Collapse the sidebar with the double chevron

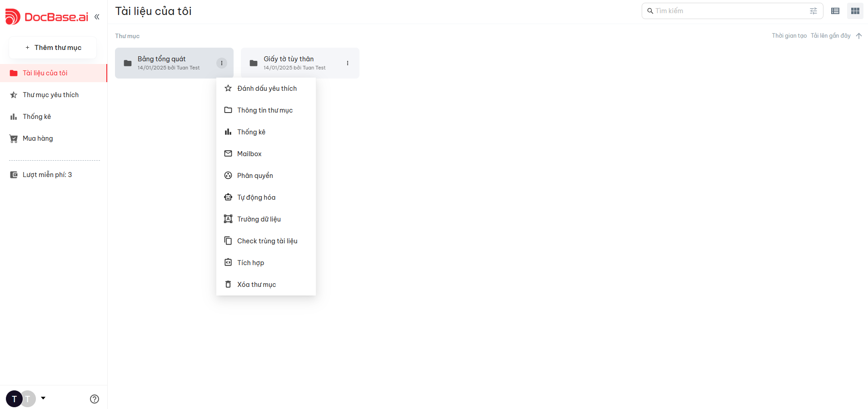pyautogui.click(x=97, y=17)
